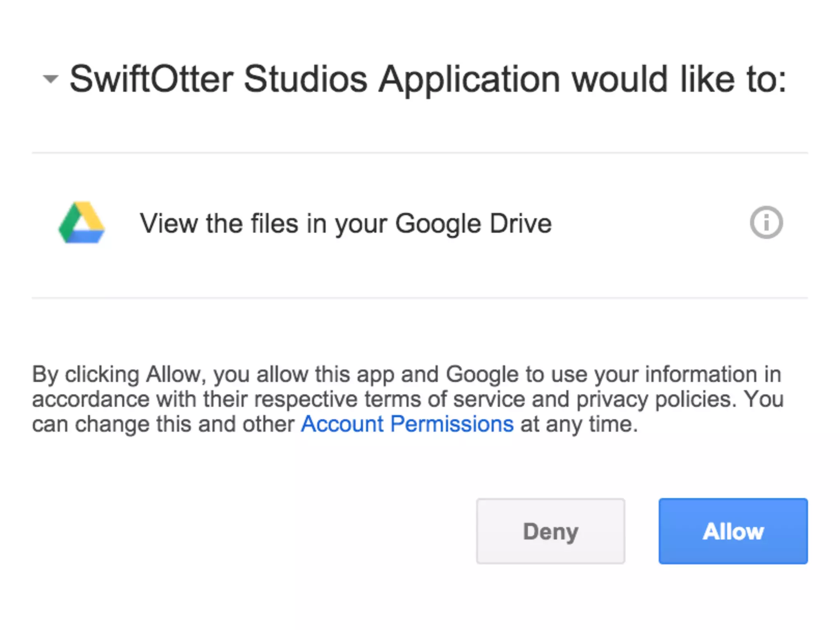Open the Account Permissions link
This screenshot has width=840, height=630.
[407, 424]
